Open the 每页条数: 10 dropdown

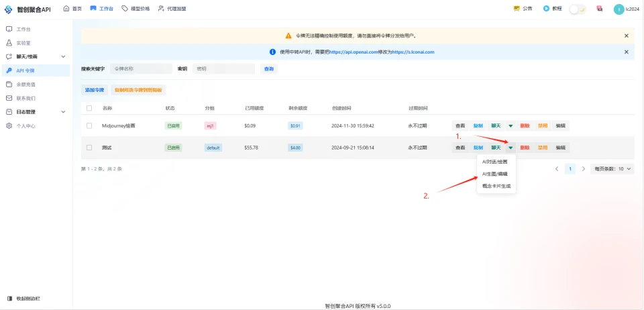pyautogui.click(x=612, y=168)
